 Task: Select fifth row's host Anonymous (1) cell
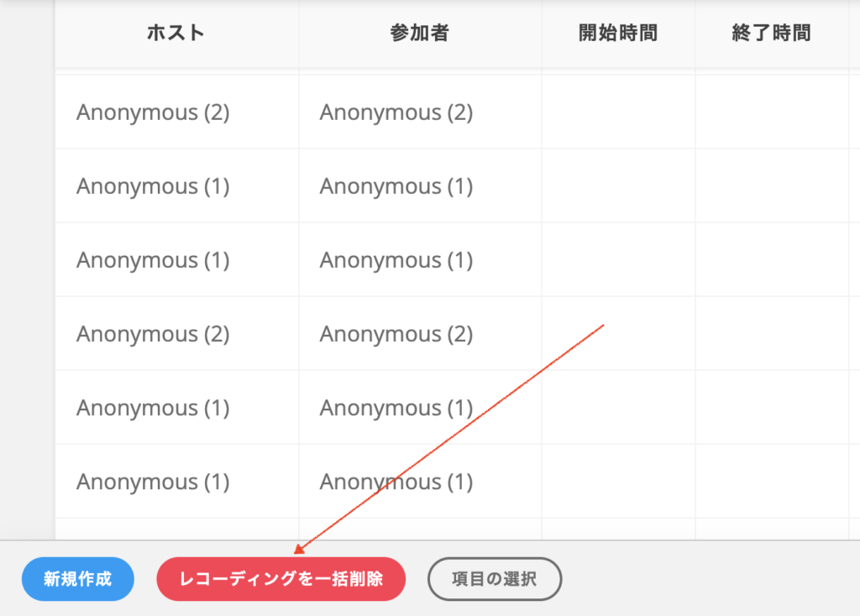point(176,408)
